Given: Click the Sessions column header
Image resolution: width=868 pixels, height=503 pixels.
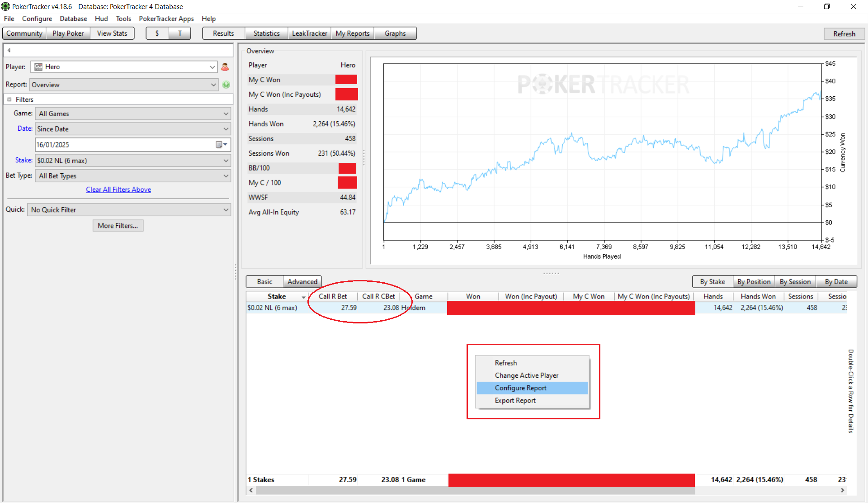Looking at the screenshot, I should (801, 297).
